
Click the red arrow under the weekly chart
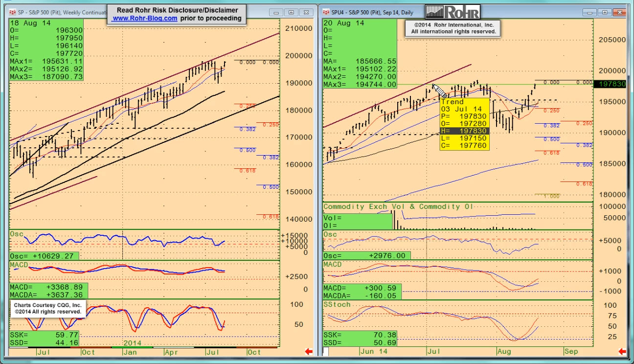point(309,351)
